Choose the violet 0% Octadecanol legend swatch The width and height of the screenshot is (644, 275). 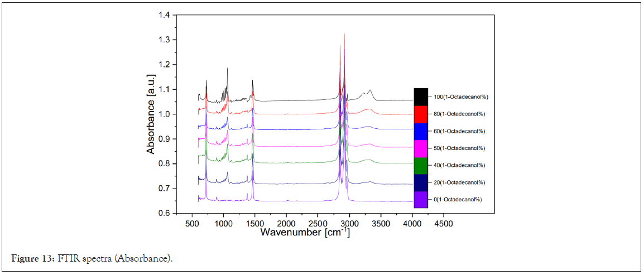(421, 199)
